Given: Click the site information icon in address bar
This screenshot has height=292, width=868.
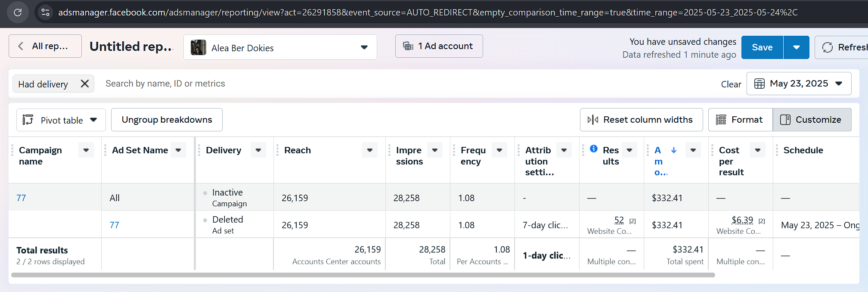Looking at the screenshot, I should [x=45, y=12].
